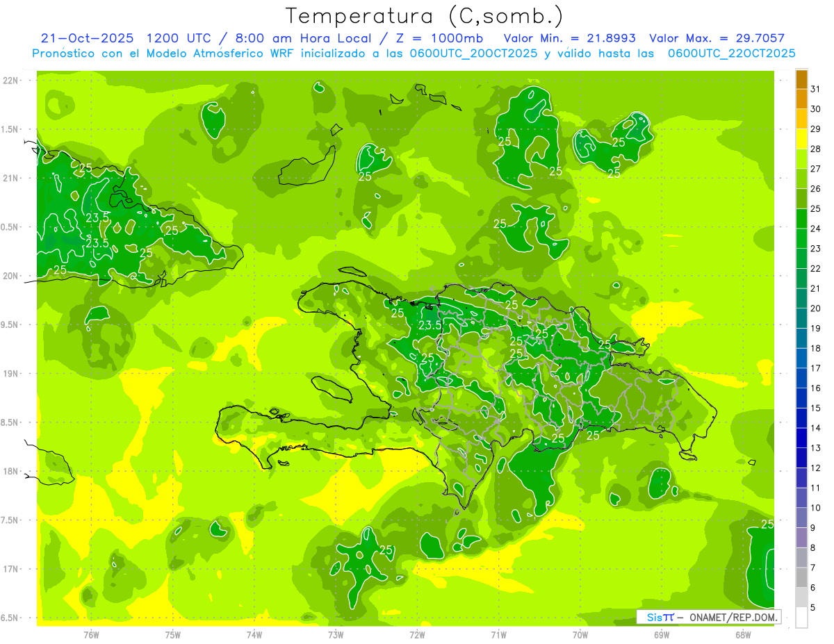Click the 68W longitude axis label
Screen dimensions: 834x644
pos(742,634)
